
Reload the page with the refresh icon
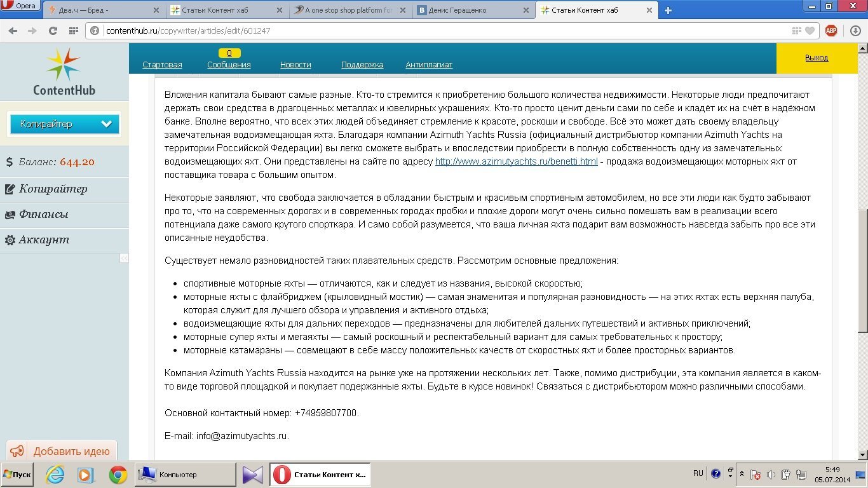(x=53, y=30)
